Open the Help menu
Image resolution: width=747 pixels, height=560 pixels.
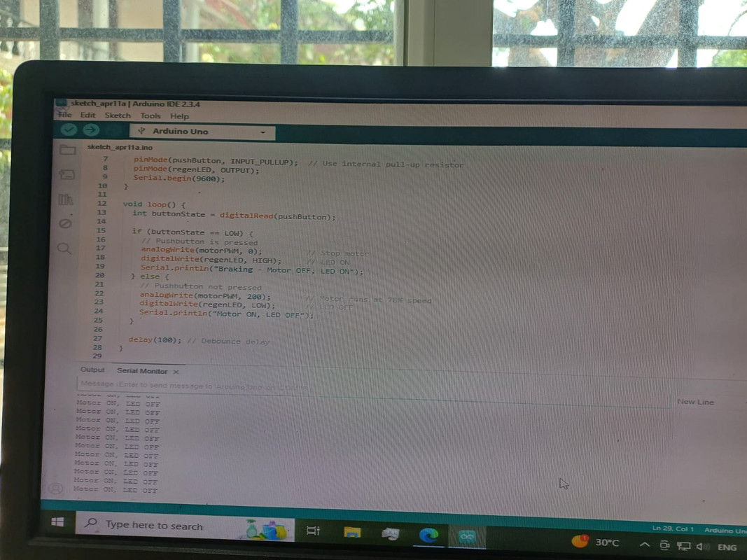click(180, 116)
